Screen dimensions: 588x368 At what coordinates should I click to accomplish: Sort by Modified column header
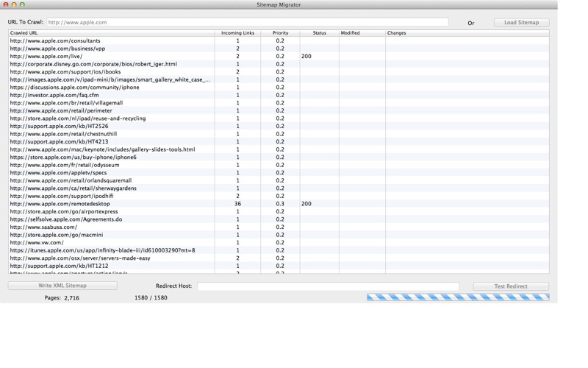pyautogui.click(x=362, y=33)
